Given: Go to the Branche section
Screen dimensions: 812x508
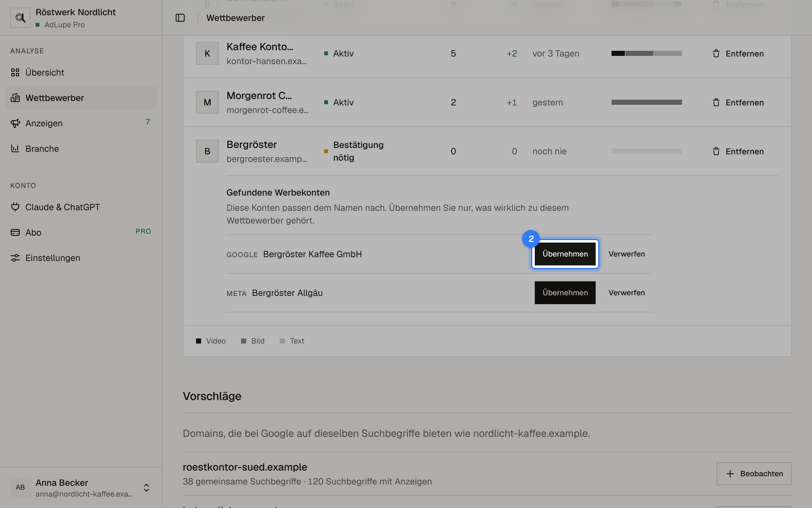Looking at the screenshot, I should coord(81,149).
